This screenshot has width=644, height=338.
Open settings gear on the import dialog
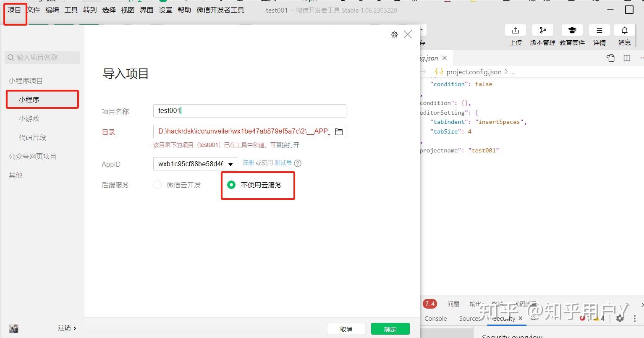click(x=394, y=34)
